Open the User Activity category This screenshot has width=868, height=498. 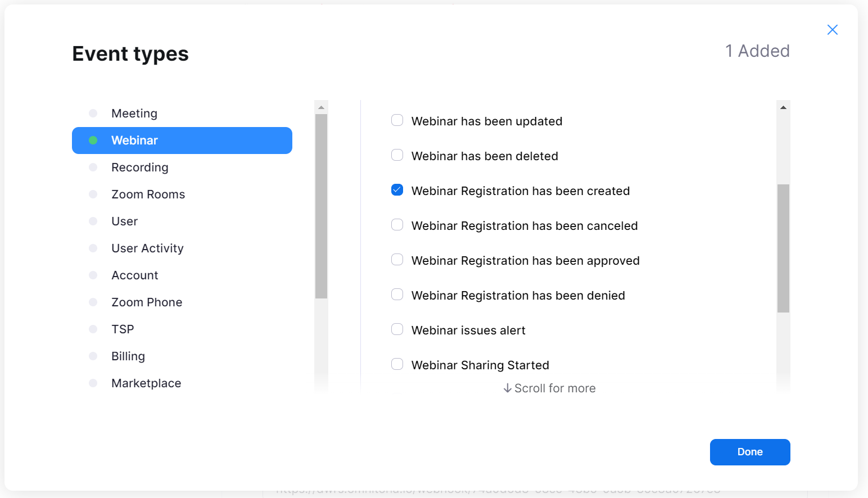tap(147, 248)
